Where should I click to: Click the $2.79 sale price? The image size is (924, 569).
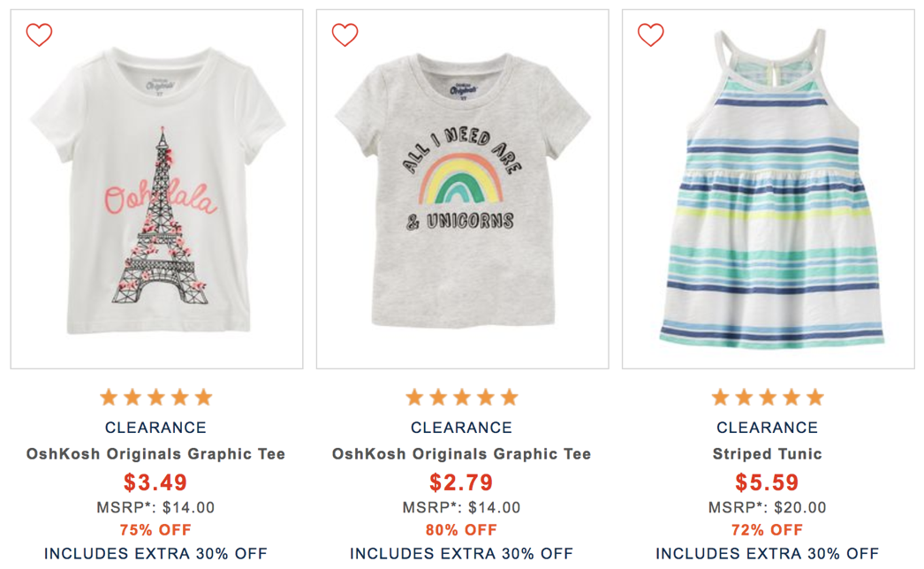[461, 482]
